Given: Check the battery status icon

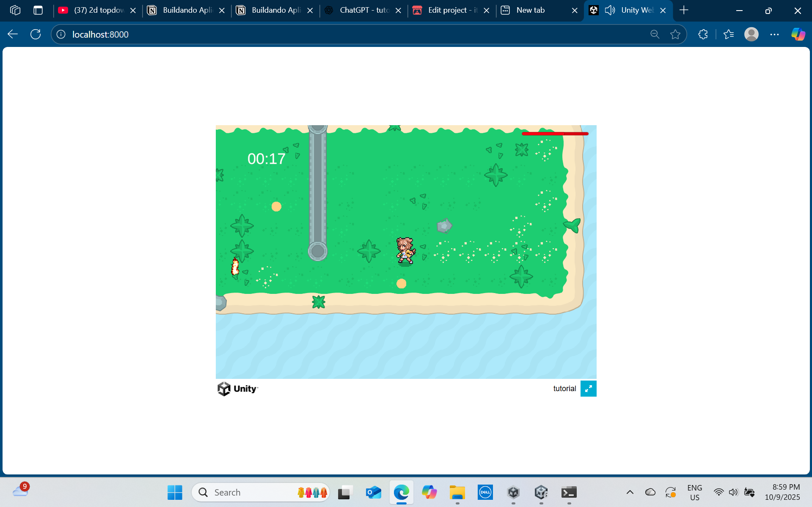Looking at the screenshot, I should [x=749, y=492].
